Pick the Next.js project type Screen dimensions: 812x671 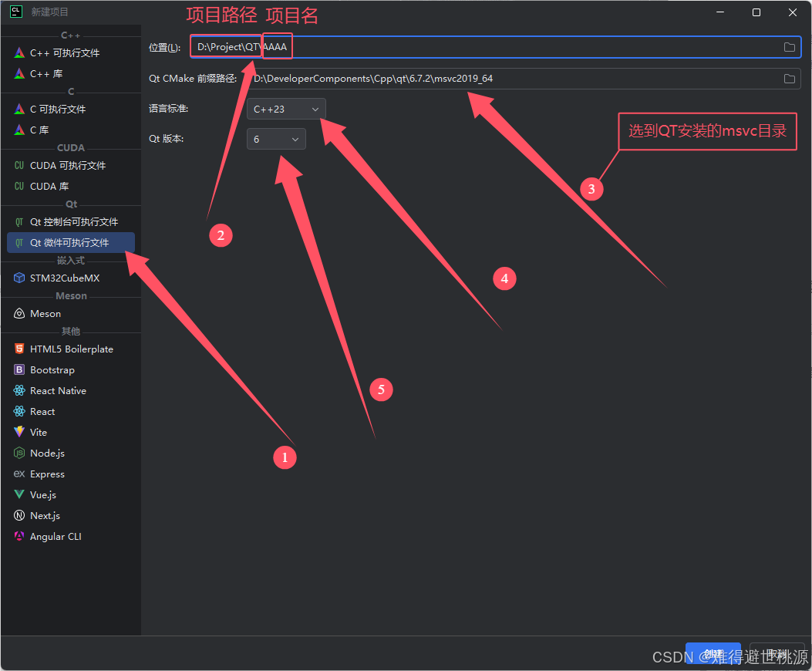coord(71,515)
